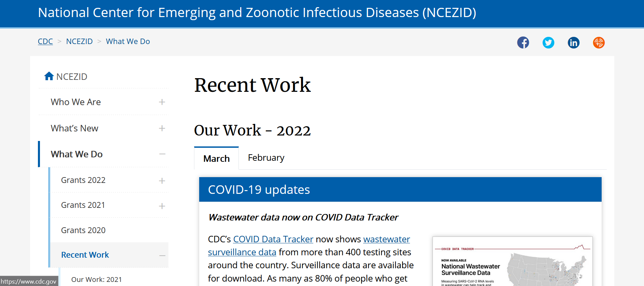Click the NCEZID home icon
Screen dimensions: 644x286
click(49, 76)
